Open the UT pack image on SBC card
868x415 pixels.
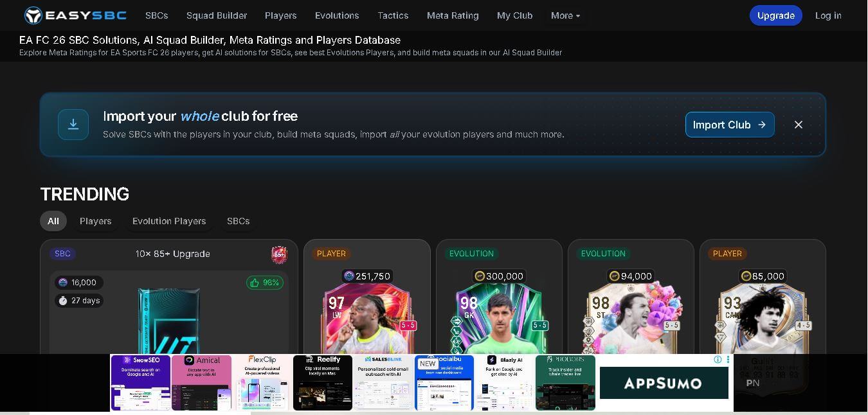[x=169, y=320]
